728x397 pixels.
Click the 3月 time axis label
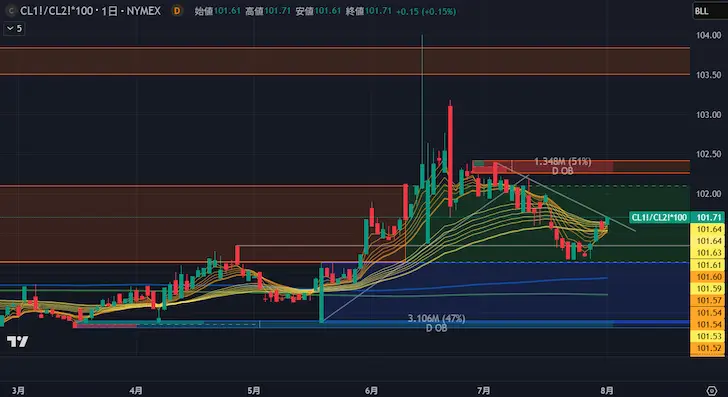(x=18, y=391)
